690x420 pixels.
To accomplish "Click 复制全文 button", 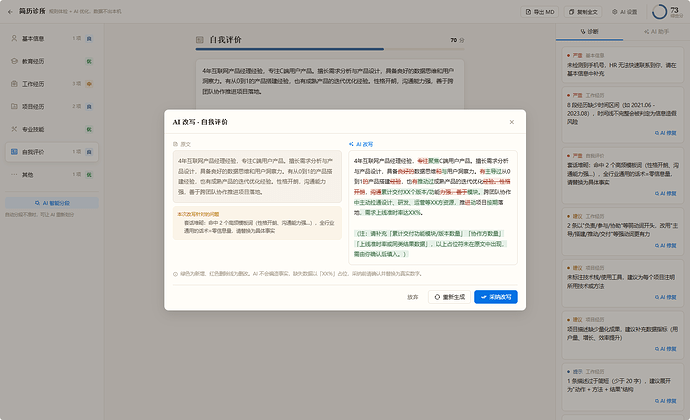I will click(583, 12).
